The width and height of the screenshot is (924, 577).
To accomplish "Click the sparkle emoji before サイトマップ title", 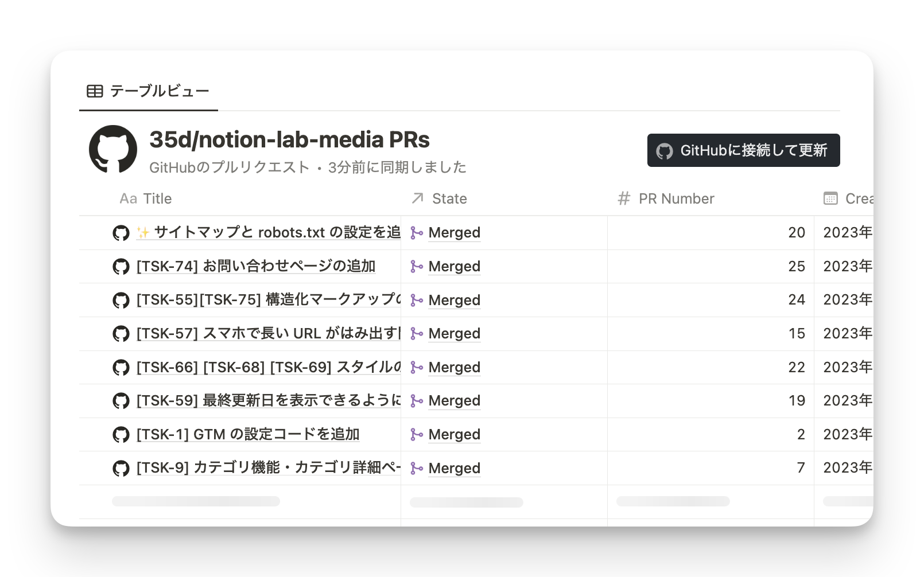I will pyautogui.click(x=143, y=233).
